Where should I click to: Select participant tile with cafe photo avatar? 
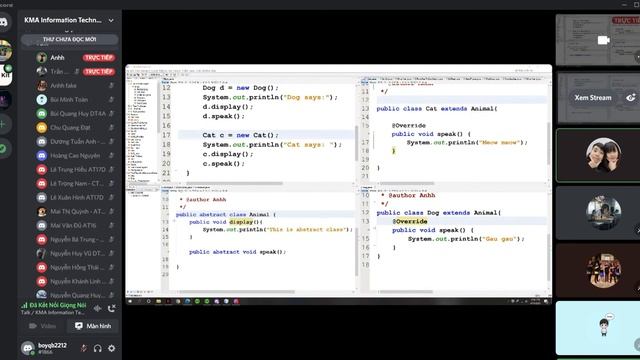598,213
